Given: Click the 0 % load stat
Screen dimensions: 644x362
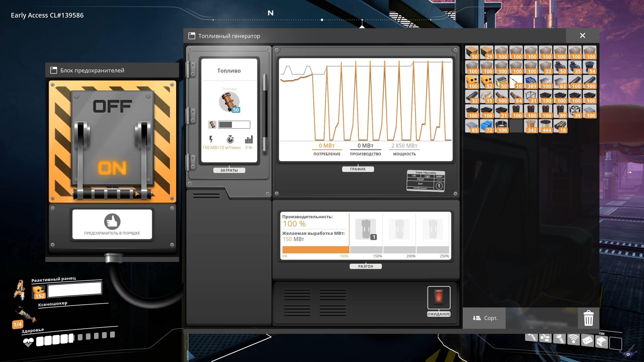Looking at the screenshot, I should (x=249, y=143).
